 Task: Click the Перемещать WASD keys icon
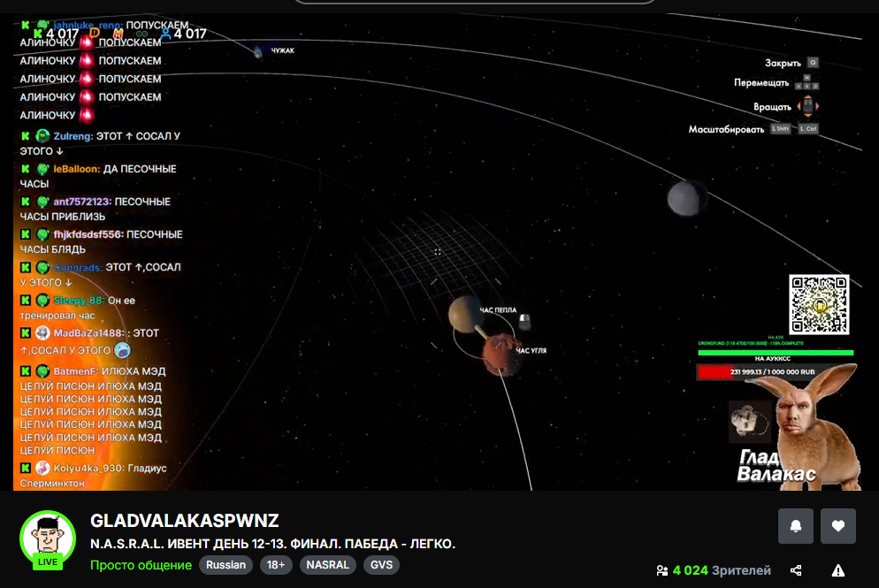(807, 82)
